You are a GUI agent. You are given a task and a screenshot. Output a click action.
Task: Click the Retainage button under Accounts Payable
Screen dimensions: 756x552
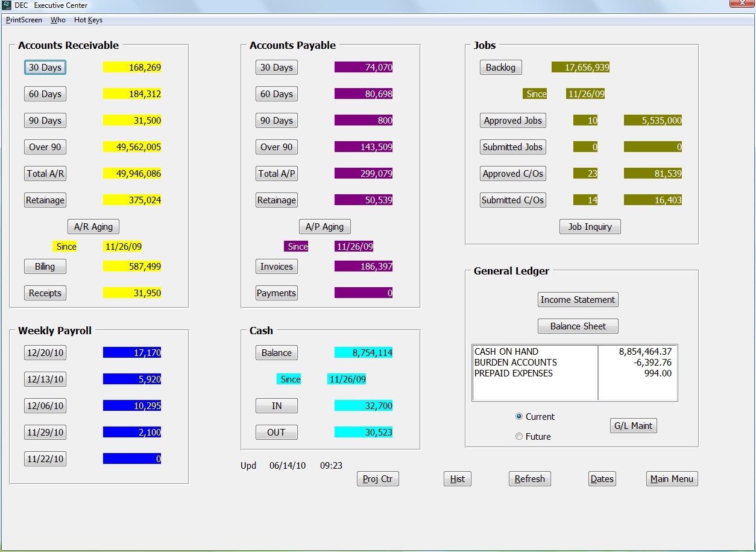(x=276, y=200)
